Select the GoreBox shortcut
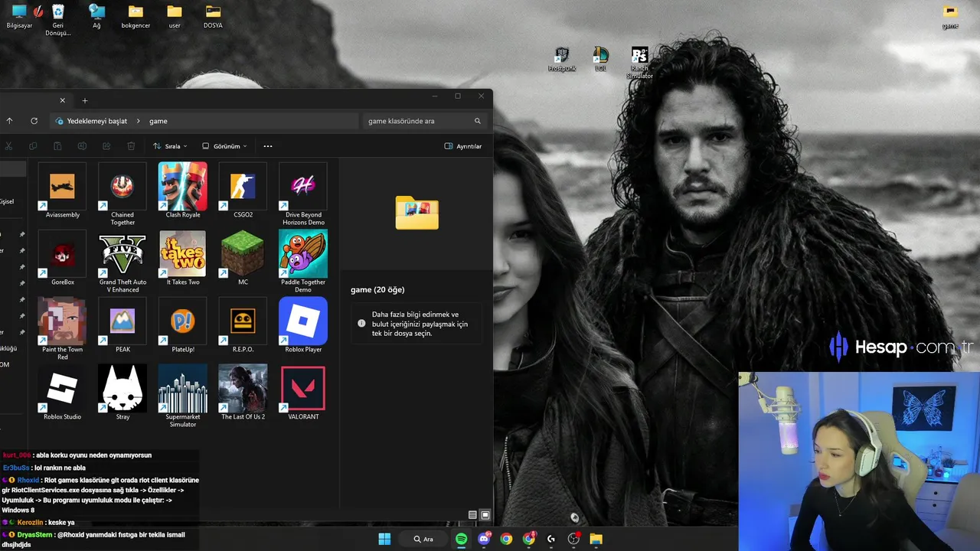 [62, 258]
